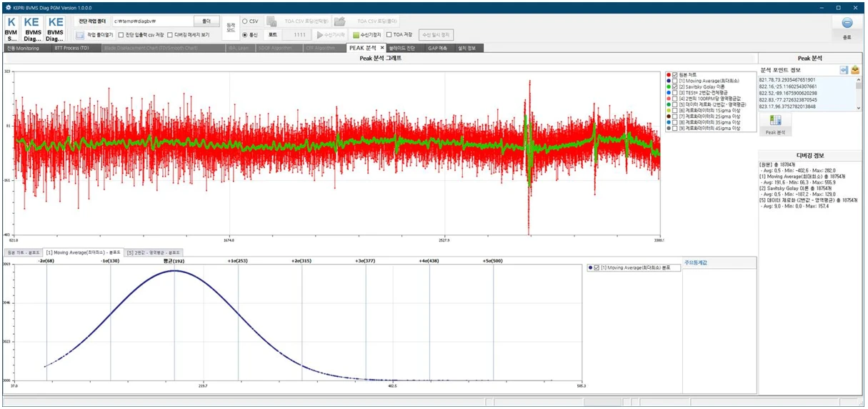
Task: Open the first BVMS S... module icon
Action: pyautogui.click(x=11, y=29)
